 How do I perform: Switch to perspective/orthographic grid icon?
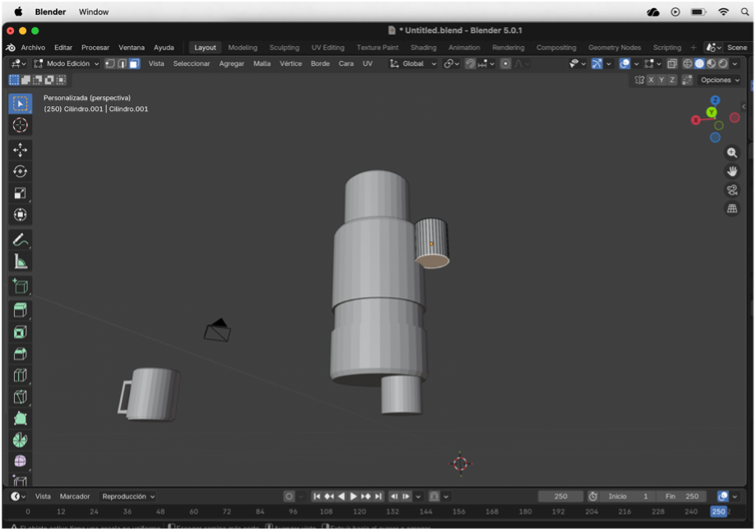click(731, 209)
